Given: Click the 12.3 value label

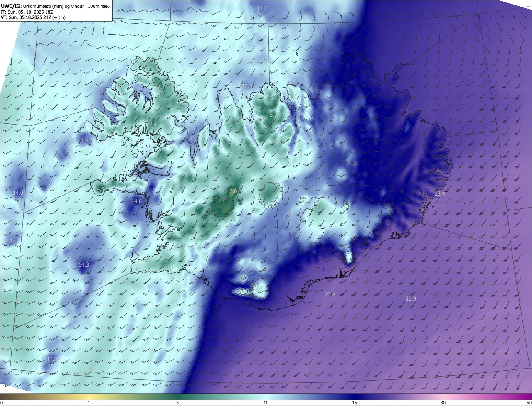Looking at the screenshot, I should tap(247, 86).
